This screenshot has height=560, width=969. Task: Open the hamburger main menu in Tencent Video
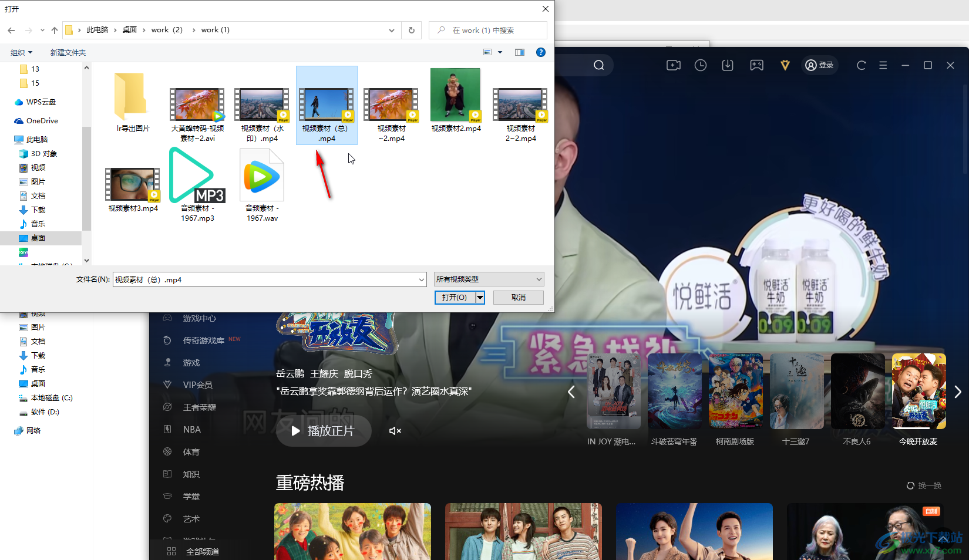pos(883,65)
